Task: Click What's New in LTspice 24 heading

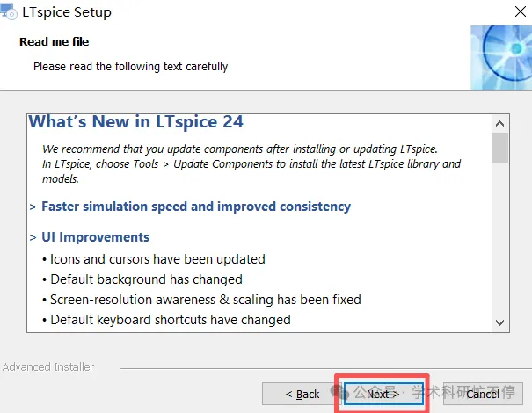Action: 136,122
